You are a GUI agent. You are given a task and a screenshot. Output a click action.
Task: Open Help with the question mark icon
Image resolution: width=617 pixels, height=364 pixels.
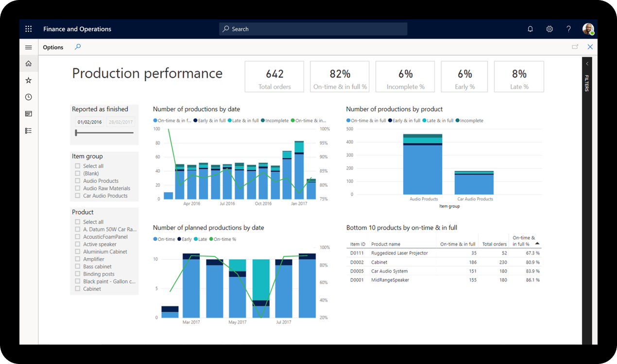[568, 29]
